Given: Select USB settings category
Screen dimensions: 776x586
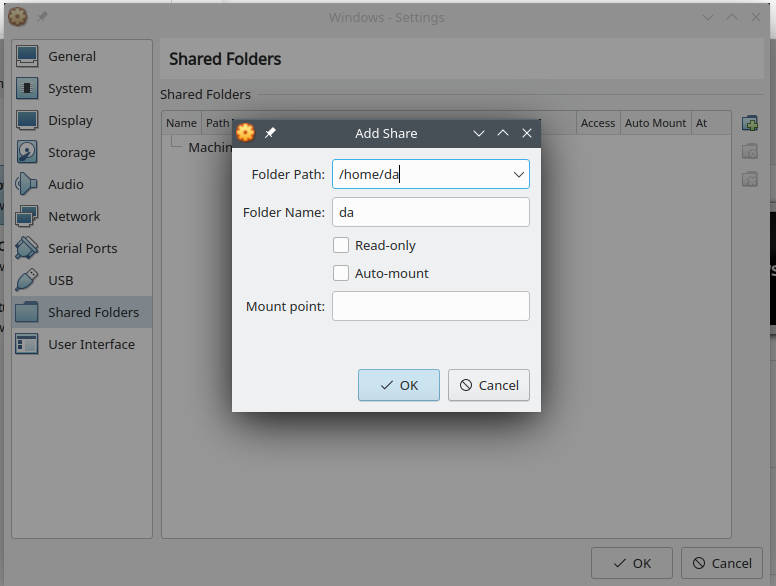Looking at the screenshot, I should (82, 280).
